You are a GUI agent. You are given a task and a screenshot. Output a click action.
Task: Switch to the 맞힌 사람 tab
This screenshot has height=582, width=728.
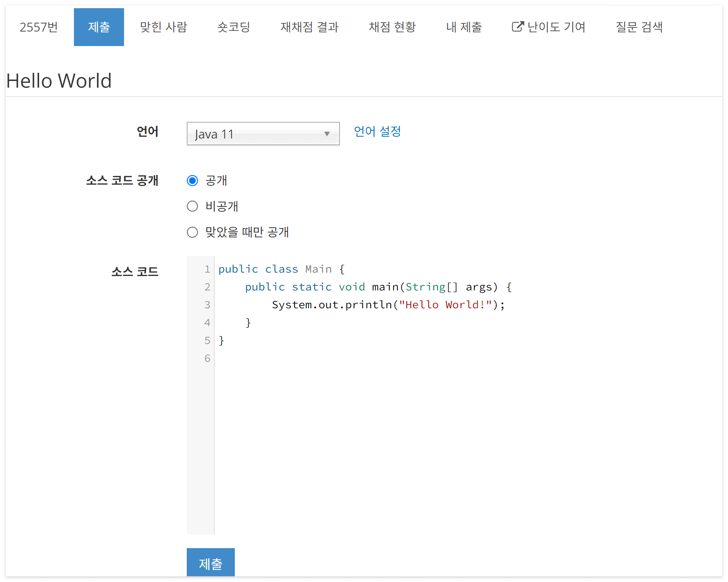(x=163, y=27)
